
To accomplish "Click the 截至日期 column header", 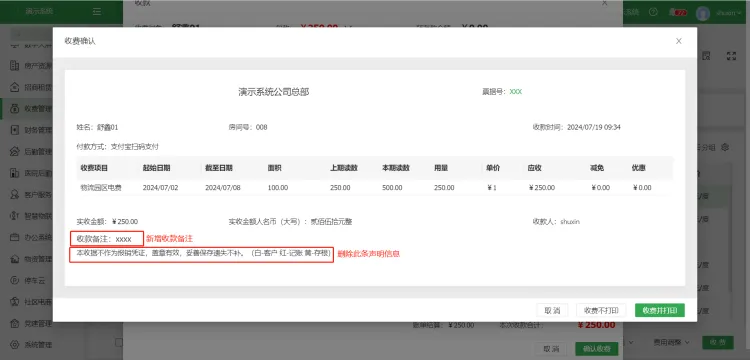I will [219, 168].
